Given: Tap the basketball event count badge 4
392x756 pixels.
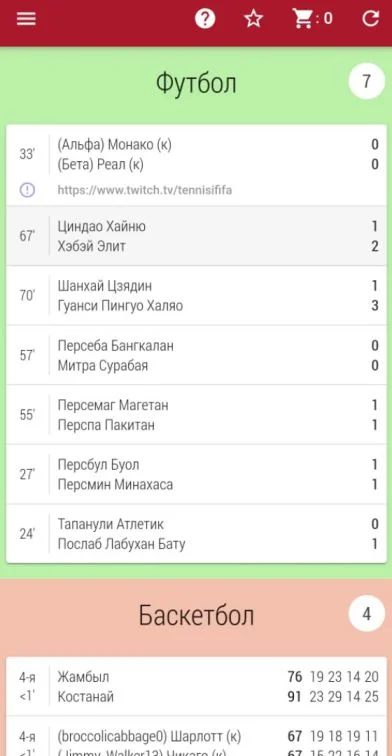Looking at the screenshot, I should [x=366, y=614].
